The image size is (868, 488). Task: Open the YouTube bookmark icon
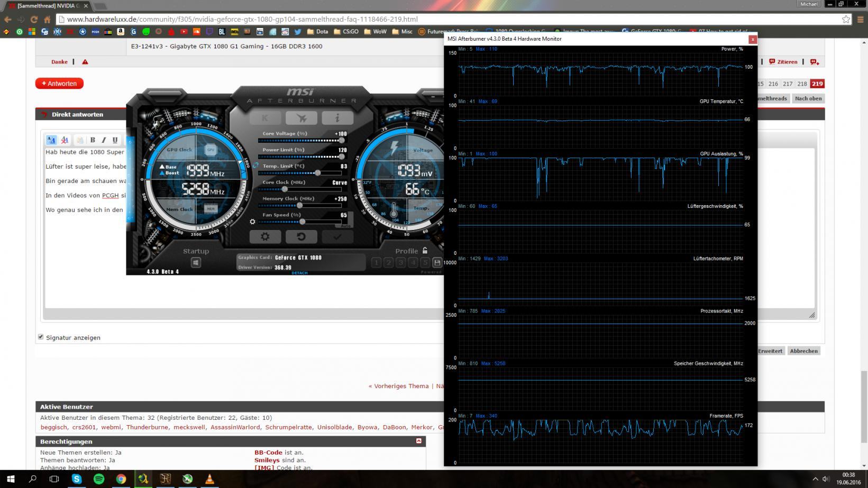pos(184,32)
